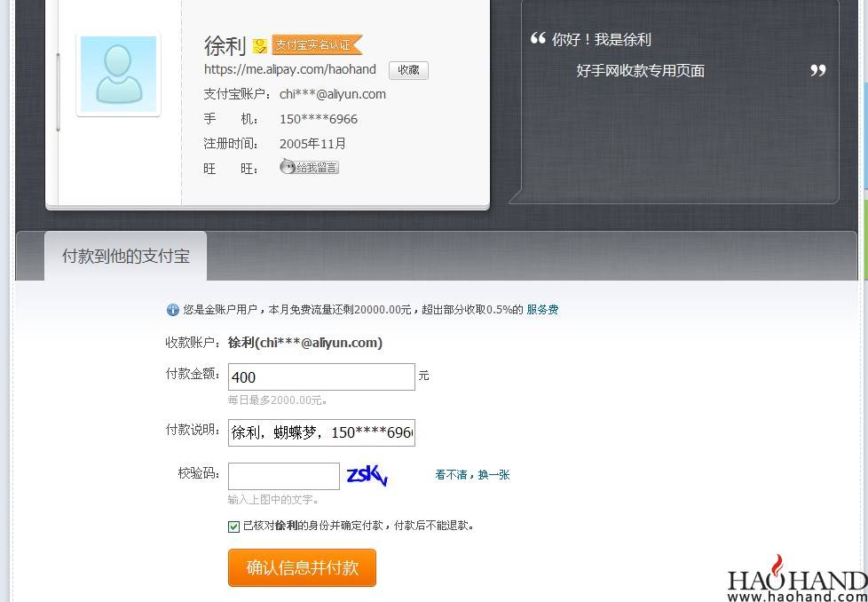Click the phone number 150****6966
The width and height of the screenshot is (868, 602).
[x=319, y=119]
